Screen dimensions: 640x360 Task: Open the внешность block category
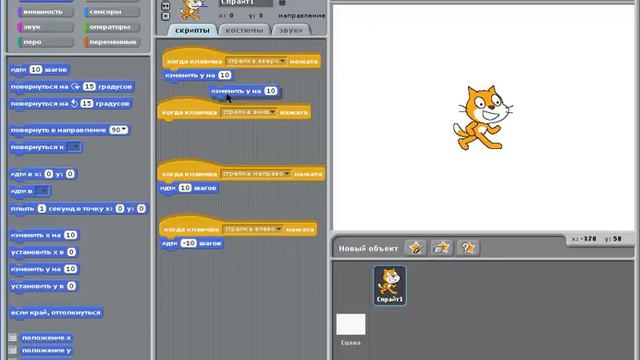[x=46, y=12]
